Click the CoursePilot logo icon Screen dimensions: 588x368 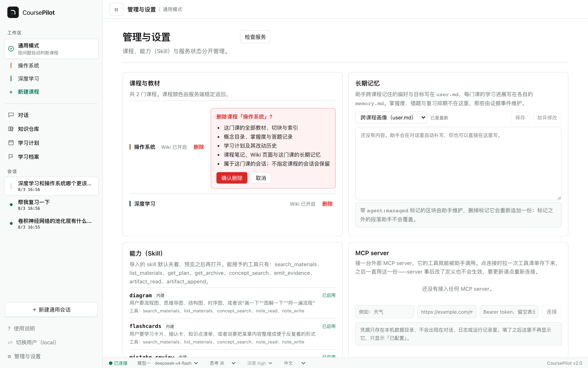tap(13, 12)
